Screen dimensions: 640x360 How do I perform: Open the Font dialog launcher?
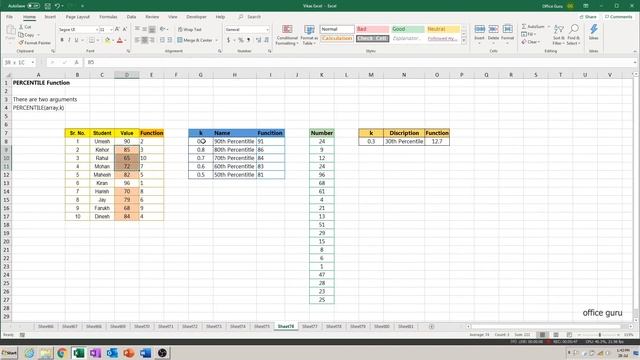click(128, 51)
